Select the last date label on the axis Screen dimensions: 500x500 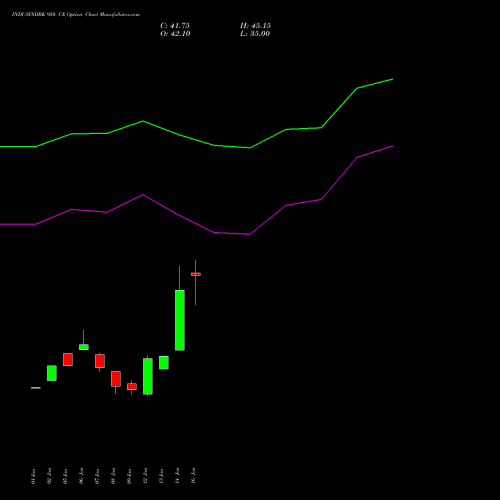click(193, 476)
